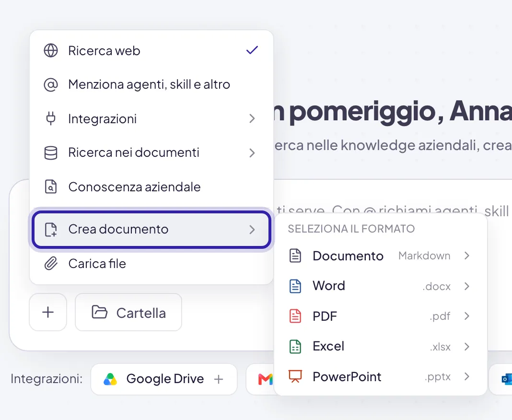Viewport: 512px width, 420px height.
Task: Select the Ricerca web menu entry
Action: pos(151,51)
